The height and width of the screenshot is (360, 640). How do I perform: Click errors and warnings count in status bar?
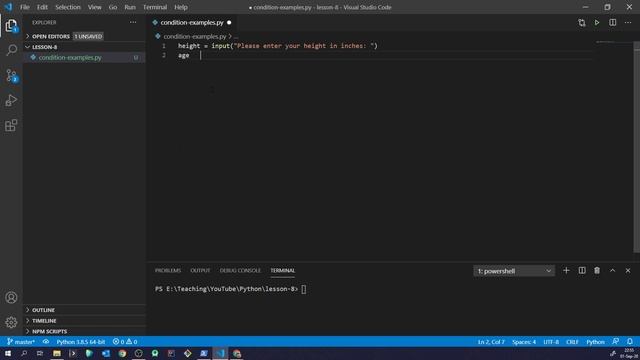tap(125, 342)
